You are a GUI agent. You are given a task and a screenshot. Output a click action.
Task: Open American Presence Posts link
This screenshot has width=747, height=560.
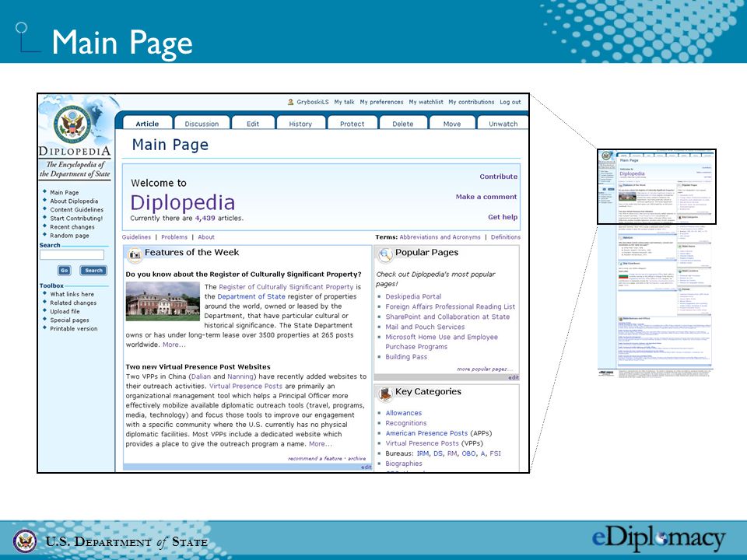point(426,433)
